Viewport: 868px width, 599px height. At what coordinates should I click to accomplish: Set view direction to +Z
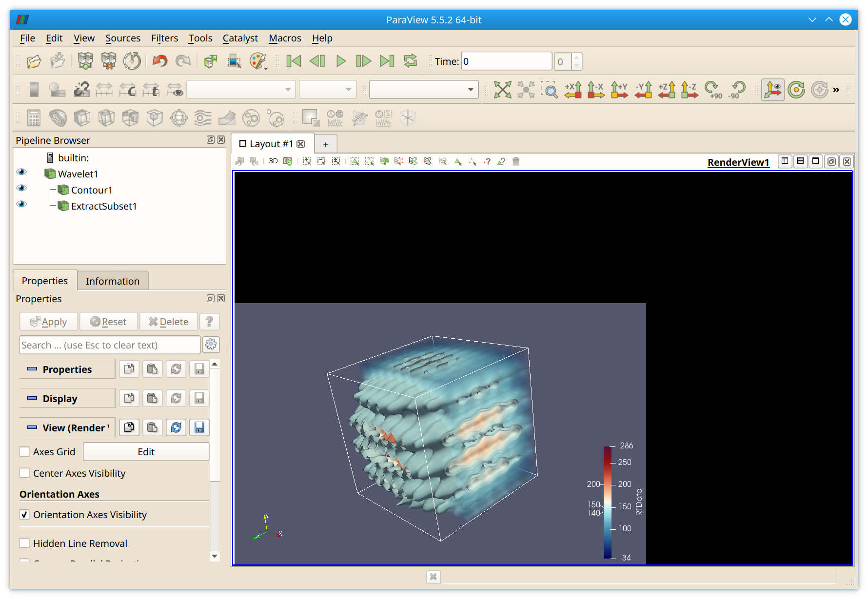[667, 90]
